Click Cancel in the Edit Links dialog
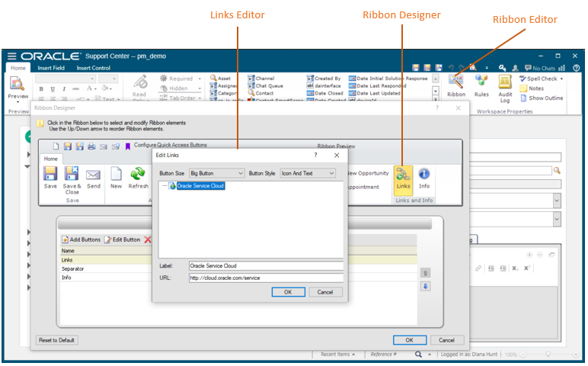Image resolution: width=588 pixels, height=366 pixels. coord(325,292)
